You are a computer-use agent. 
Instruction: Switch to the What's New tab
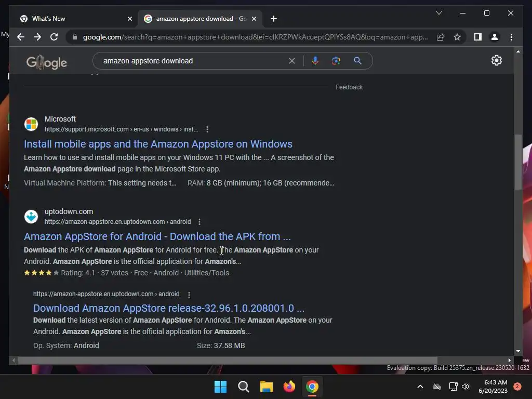[75, 19]
